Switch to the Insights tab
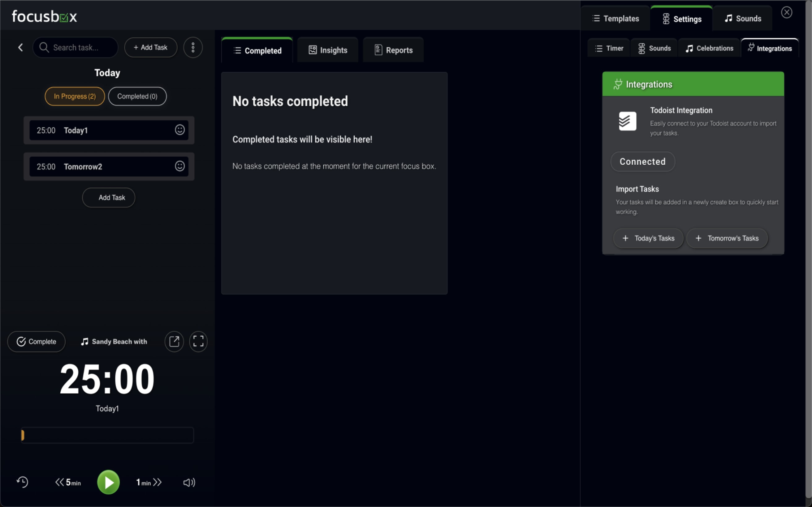Viewport: 812px width, 507px height. coord(327,50)
